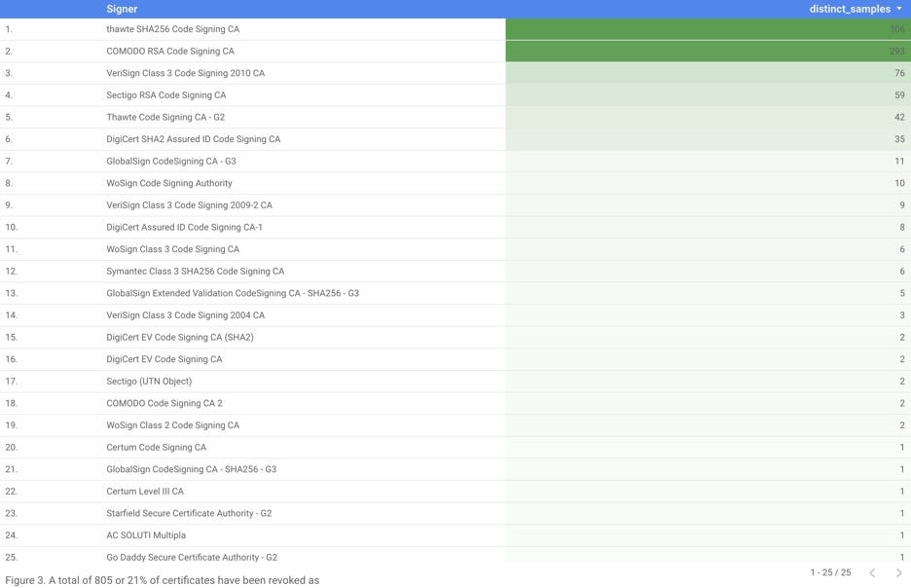Click the value 306 bar cell
The height and width of the screenshot is (588, 911).
coord(709,29)
